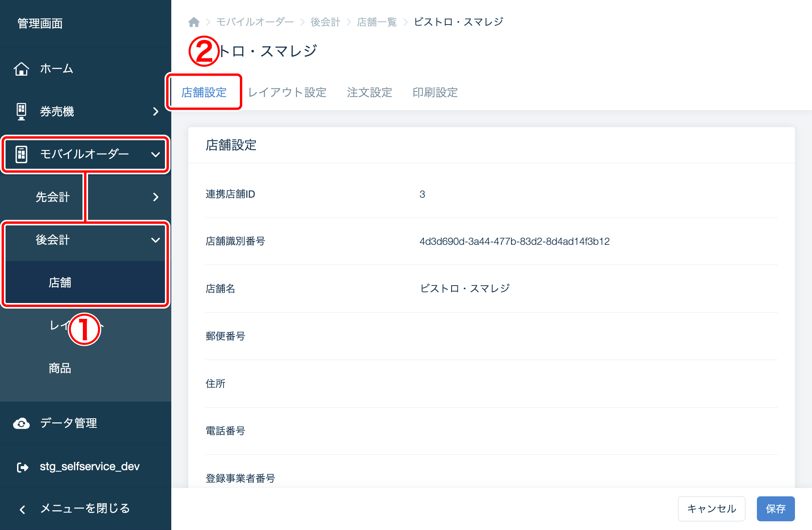Expand the 先会計 submenu chevron
This screenshot has height=530, width=812.
pyautogui.click(x=156, y=197)
